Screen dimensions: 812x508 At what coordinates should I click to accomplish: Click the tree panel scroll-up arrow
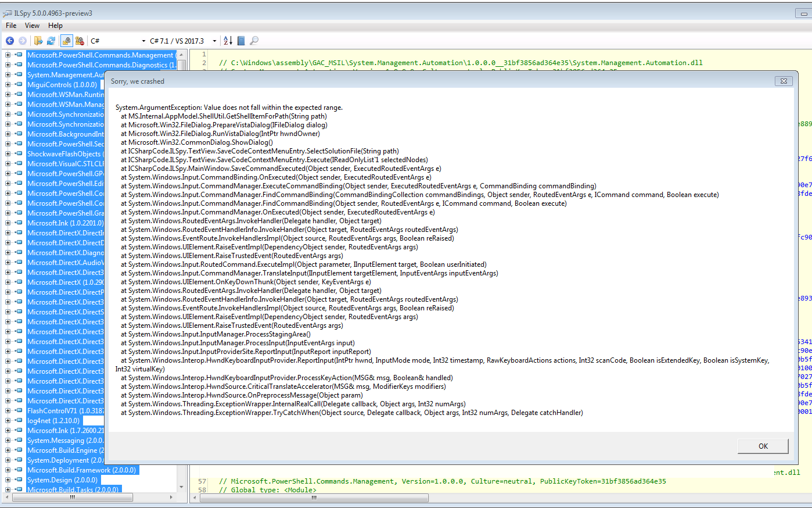[181, 55]
